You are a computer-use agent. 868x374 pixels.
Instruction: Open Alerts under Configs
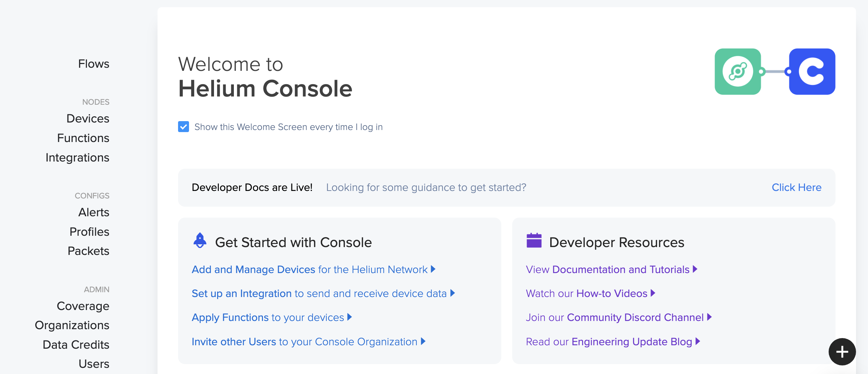[94, 212]
